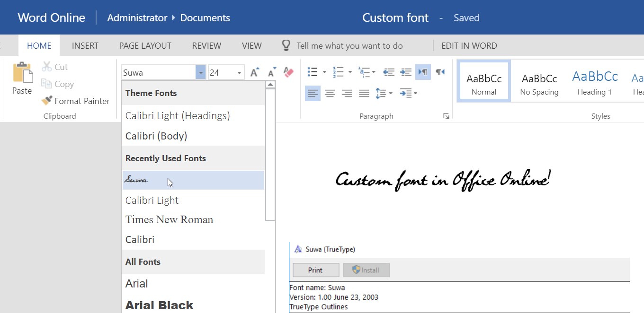Clear formatting with the eraser icon
Viewport: 644px width, 313px height.
[x=288, y=72]
